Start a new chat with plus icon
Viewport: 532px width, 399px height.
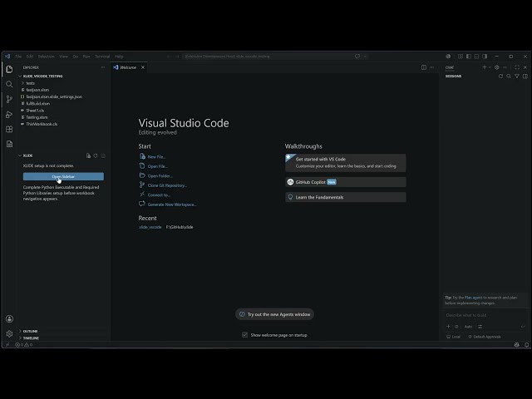[485, 67]
